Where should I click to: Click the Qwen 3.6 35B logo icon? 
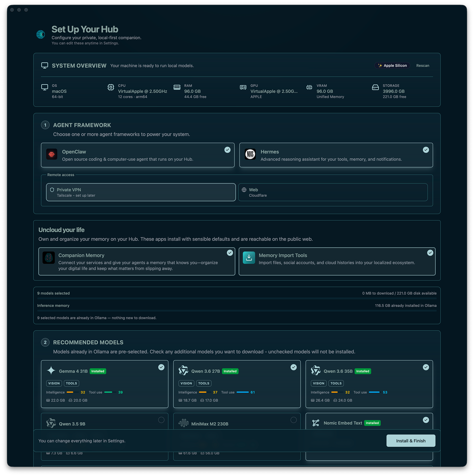316,370
